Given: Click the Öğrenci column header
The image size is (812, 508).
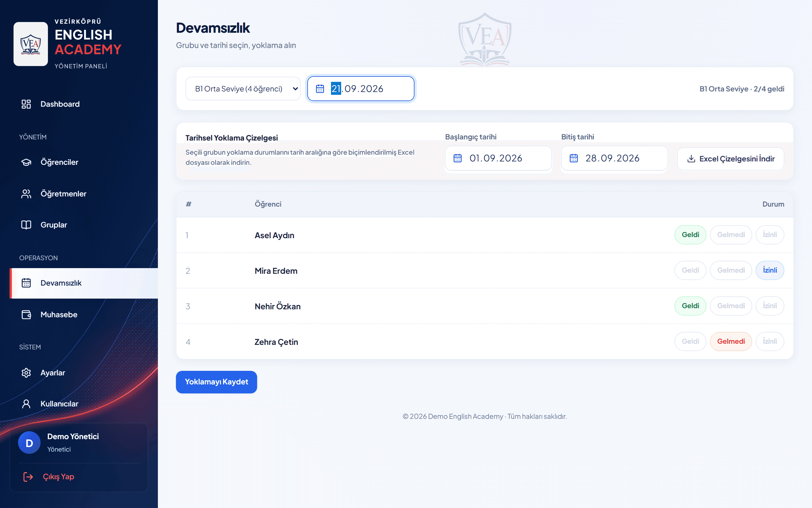Looking at the screenshot, I should click(x=268, y=204).
